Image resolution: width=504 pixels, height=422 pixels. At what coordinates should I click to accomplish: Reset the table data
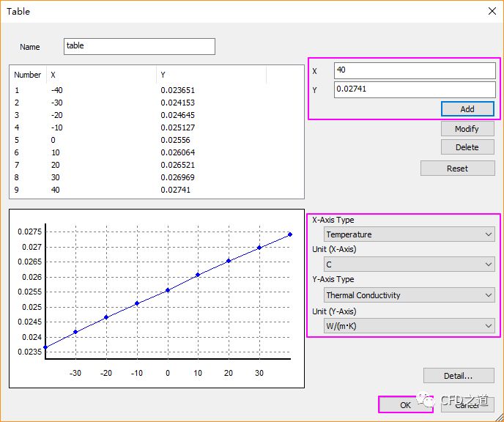coord(457,168)
